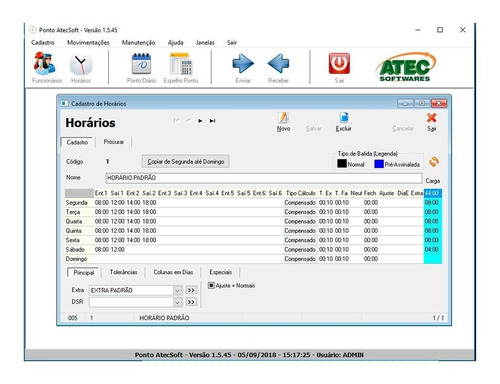This screenshot has height=384, width=500.
Task: Click Quinta Fech cell 00:00
Action: [x=371, y=231]
